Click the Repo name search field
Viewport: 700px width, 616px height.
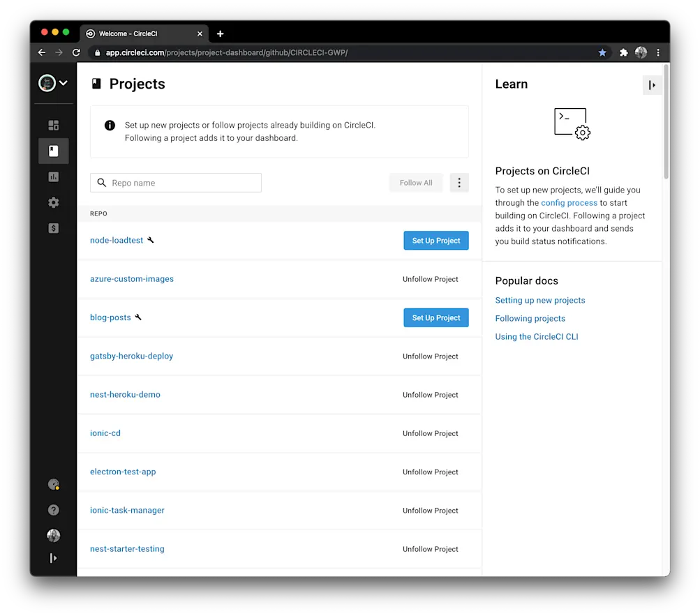175,182
